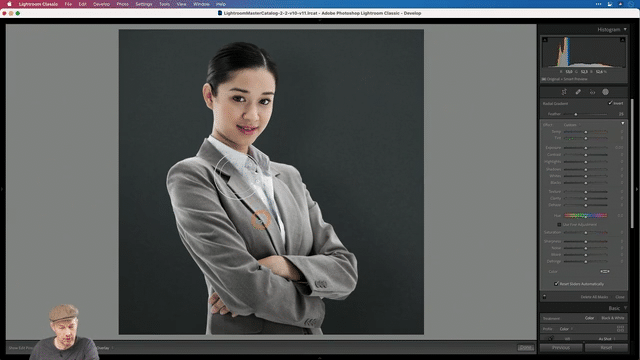Click the Saturation slider handle
Viewport: 640px width, 360px height.
(x=586, y=233)
